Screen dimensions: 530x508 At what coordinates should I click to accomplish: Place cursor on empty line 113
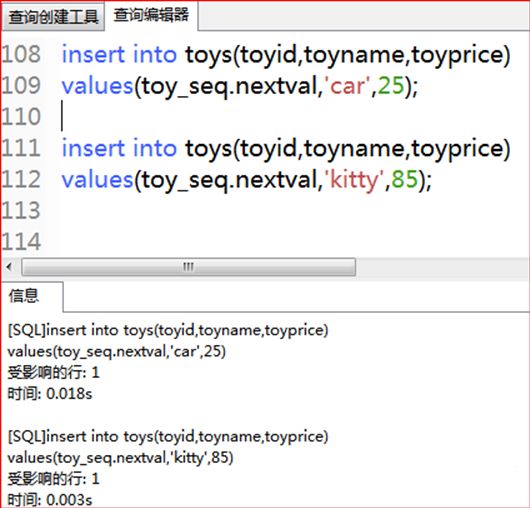(x=291, y=210)
